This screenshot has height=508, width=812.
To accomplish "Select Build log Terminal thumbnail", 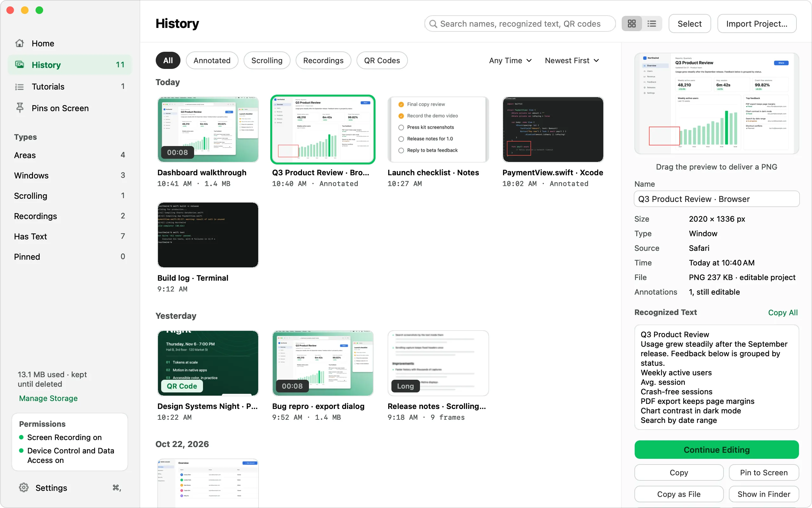I will 208,235.
